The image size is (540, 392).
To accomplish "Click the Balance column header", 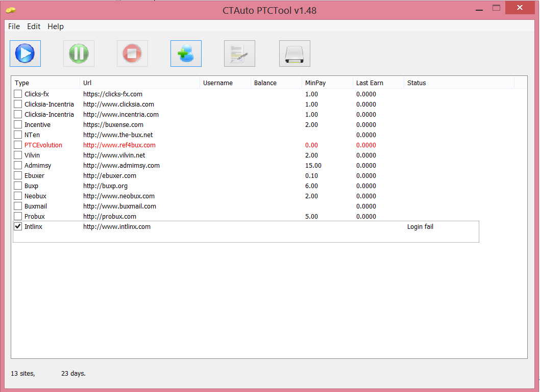I will point(276,83).
